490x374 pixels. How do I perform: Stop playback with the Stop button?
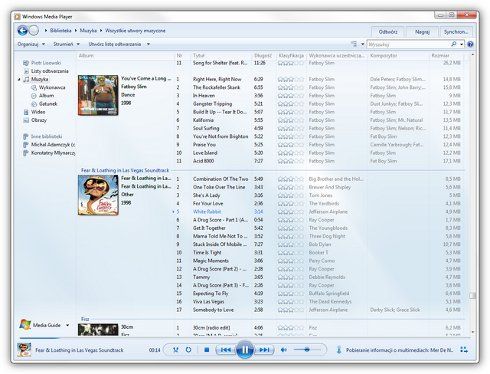tap(207, 350)
